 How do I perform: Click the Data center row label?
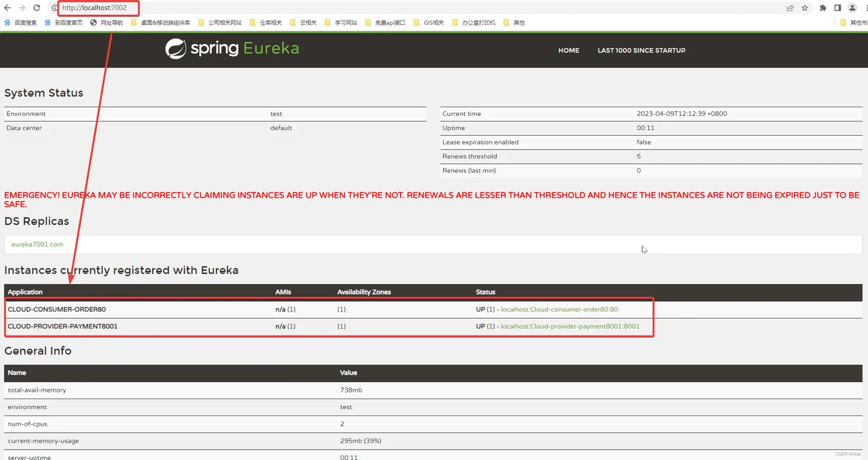tap(24, 128)
